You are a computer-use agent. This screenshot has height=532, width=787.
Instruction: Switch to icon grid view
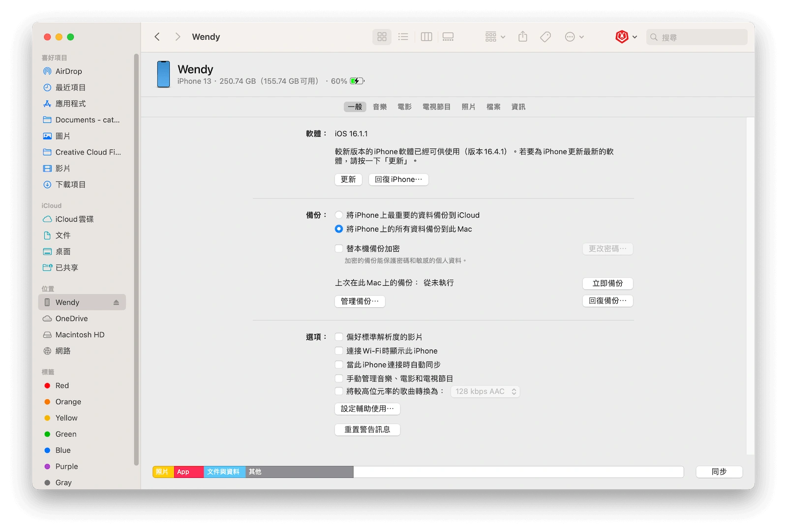coord(382,37)
